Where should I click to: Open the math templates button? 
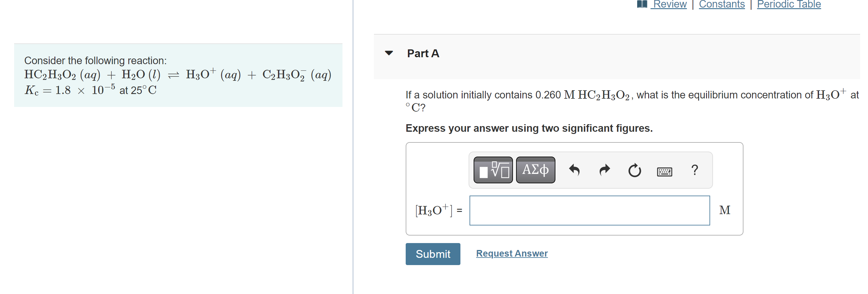[x=492, y=170]
